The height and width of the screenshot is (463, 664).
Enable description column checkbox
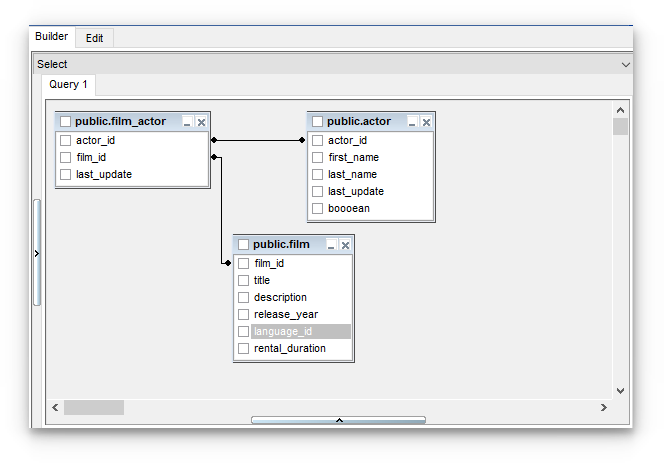[243, 297]
